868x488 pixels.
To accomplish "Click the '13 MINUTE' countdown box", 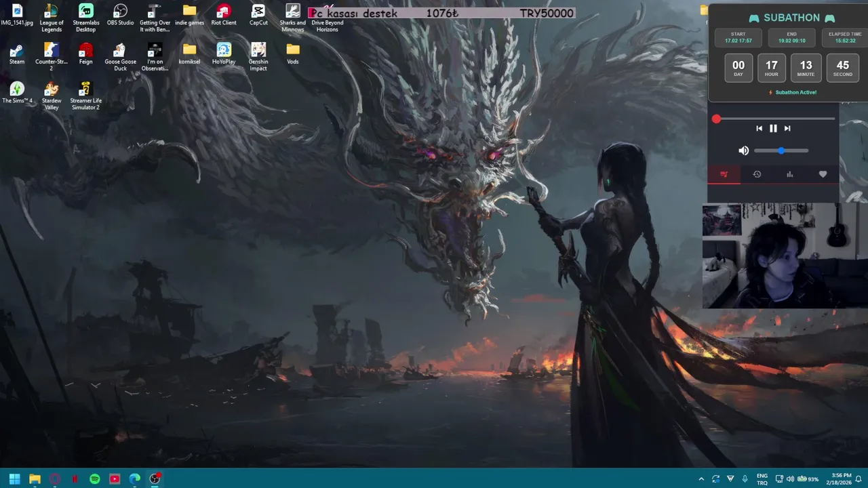I will pyautogui.click(x=806, y=68).
